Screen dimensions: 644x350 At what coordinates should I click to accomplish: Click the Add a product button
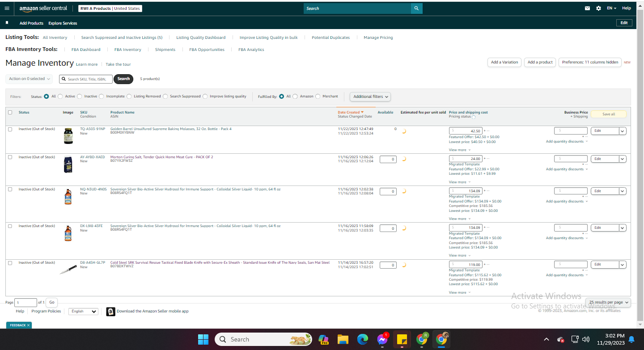[x=540, y=62]
